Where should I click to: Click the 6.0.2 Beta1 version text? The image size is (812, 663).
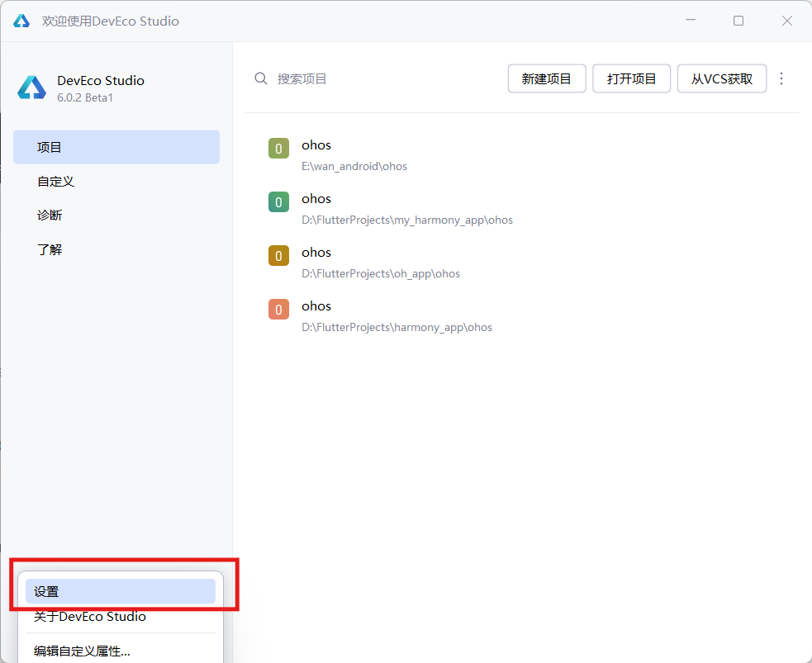[85, 97]
